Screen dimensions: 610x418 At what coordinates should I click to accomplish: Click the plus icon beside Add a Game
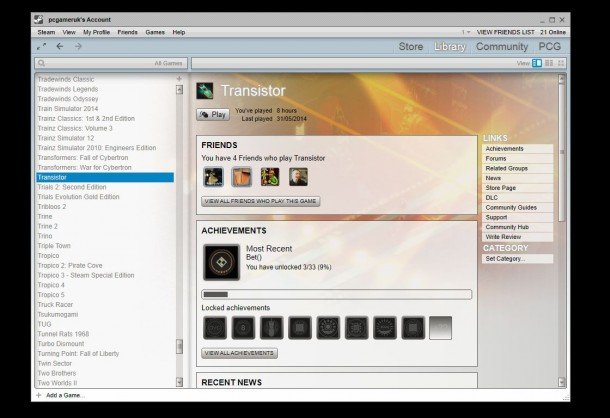click(x=39, y=395)
